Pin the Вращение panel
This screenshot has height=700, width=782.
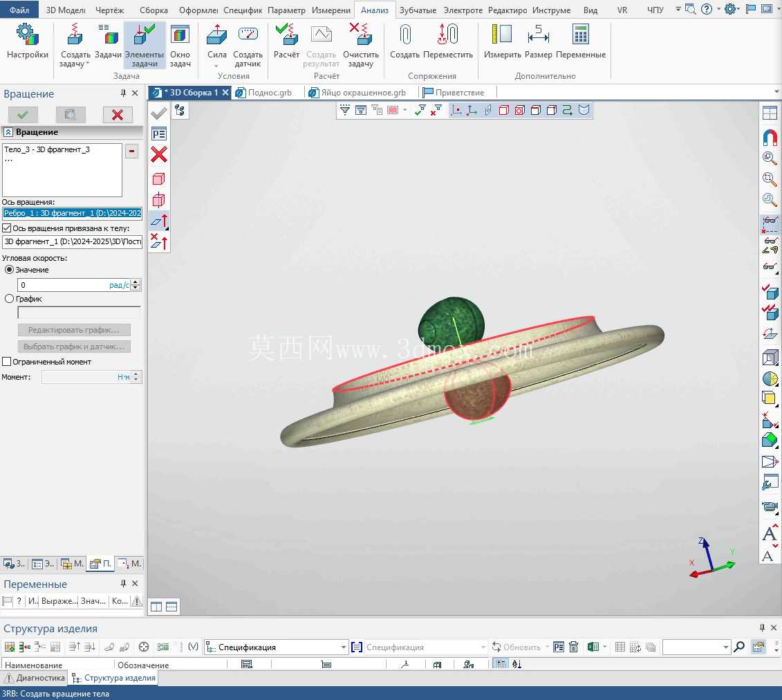[123, 93]
